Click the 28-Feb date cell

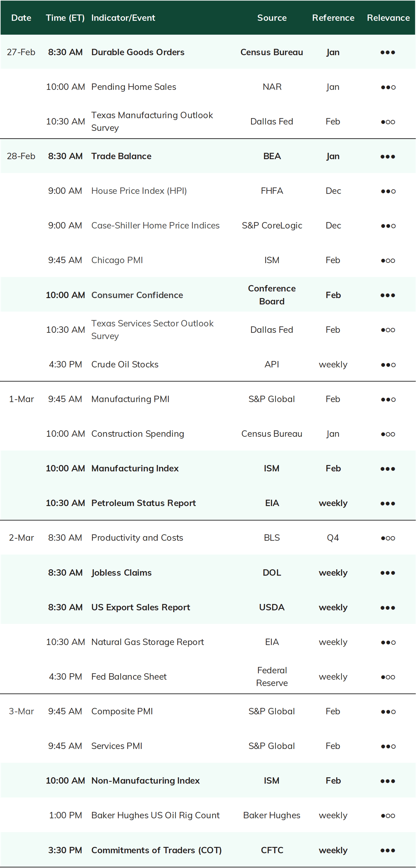[21, 156]
